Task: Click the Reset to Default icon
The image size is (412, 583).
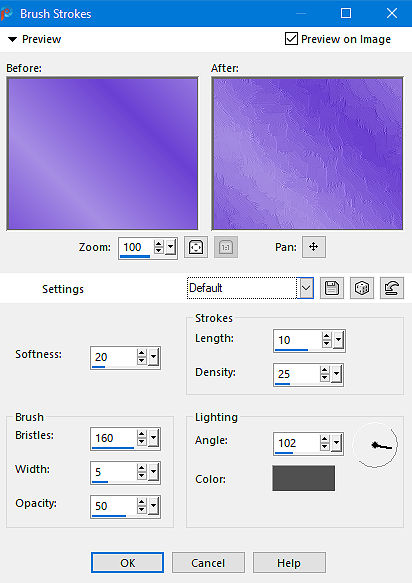Action: pyautogui.click(x=392, y=288)
